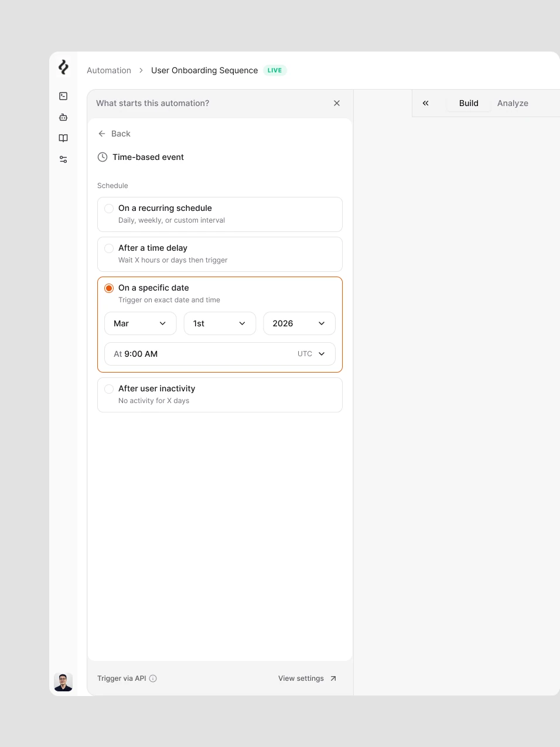Open the terminal console sidebar icon
The image size is (560, 747).
[63, 96]
